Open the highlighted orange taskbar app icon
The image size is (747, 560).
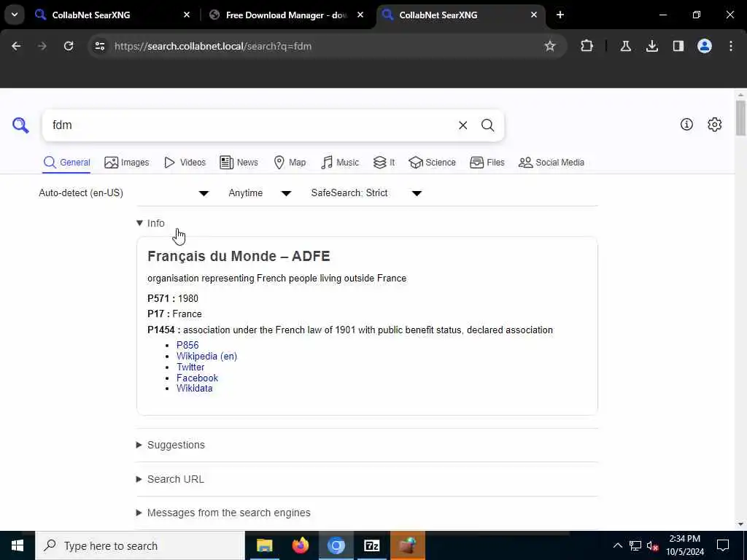pos(407,545)
